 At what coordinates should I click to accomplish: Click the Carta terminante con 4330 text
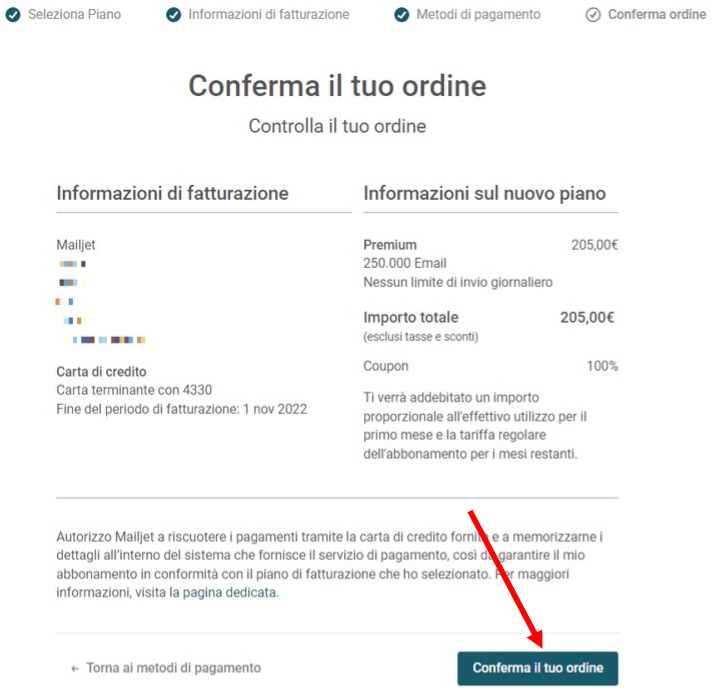click(134, 390)
